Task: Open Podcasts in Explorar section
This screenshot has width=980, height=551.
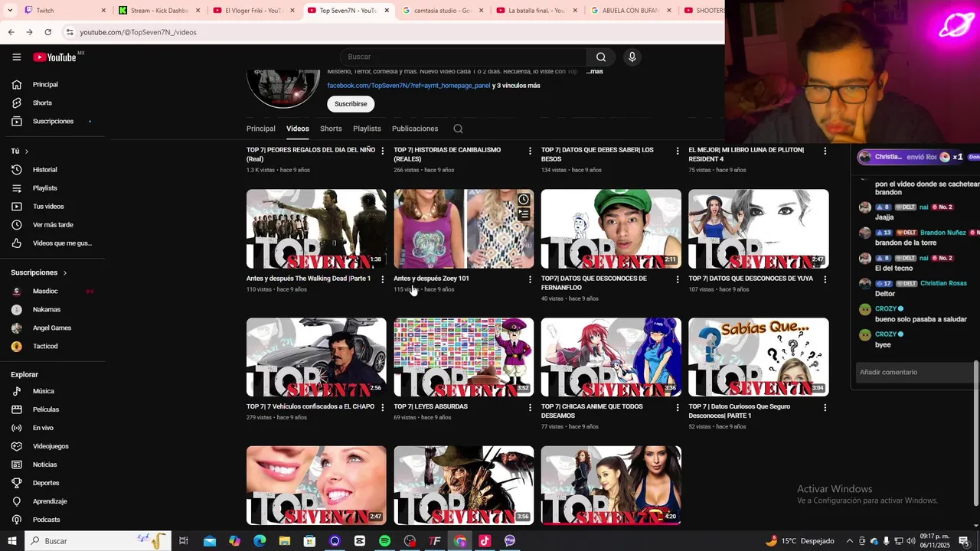Action: click(46, 520)
